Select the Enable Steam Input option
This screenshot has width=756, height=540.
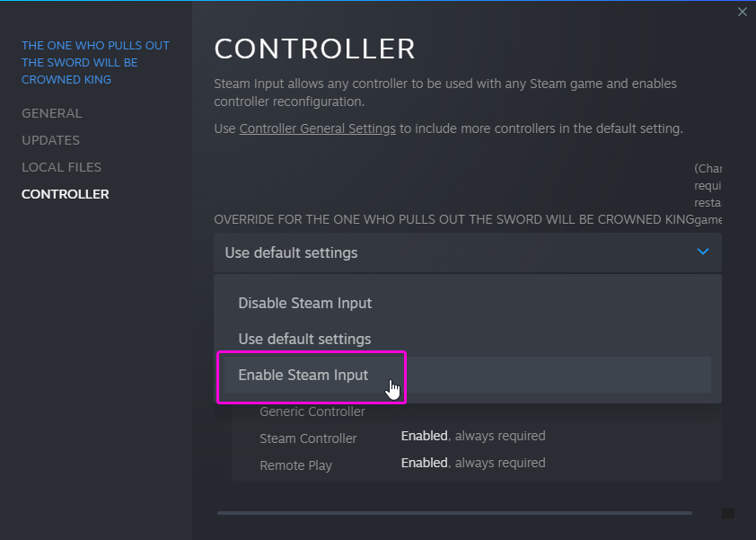pos(303,376)
